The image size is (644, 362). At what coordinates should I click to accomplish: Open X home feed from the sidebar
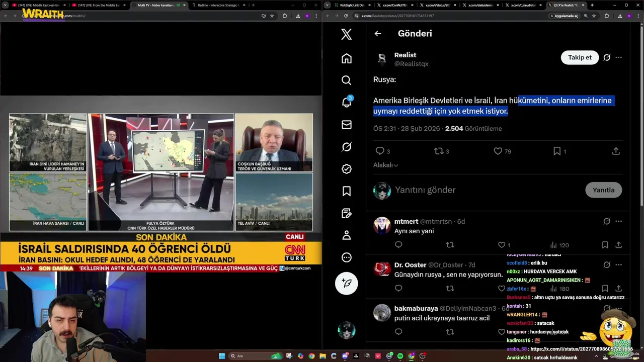coord(347,58)
